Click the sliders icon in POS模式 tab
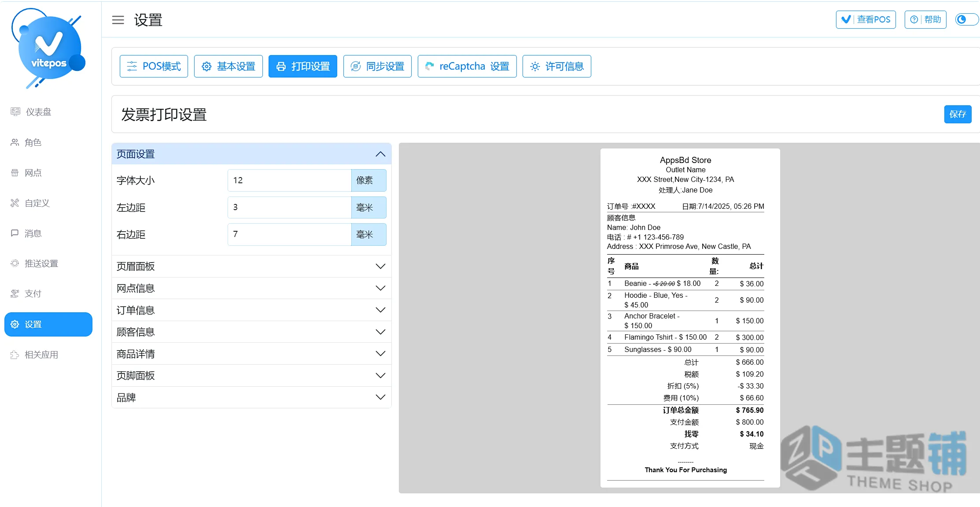This screenshot has height=507, width=980. pos(132,66)
